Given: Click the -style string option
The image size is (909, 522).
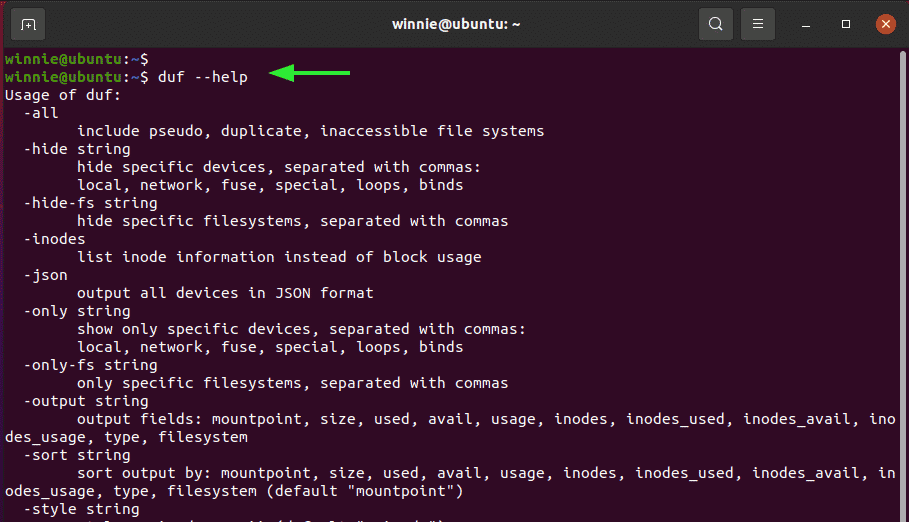Looking at the screenshot, I should click(x=82, y=509).
